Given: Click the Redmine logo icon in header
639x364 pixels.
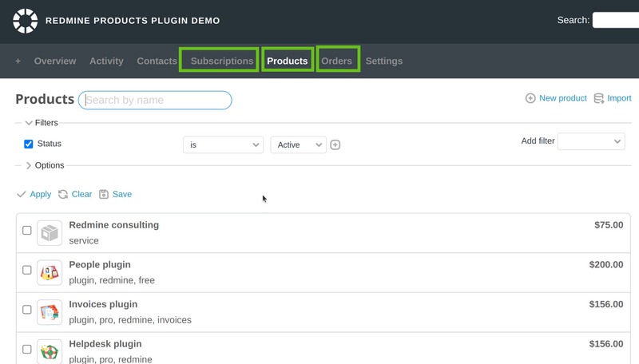Looking at the screenshot, I should [26, 21].
